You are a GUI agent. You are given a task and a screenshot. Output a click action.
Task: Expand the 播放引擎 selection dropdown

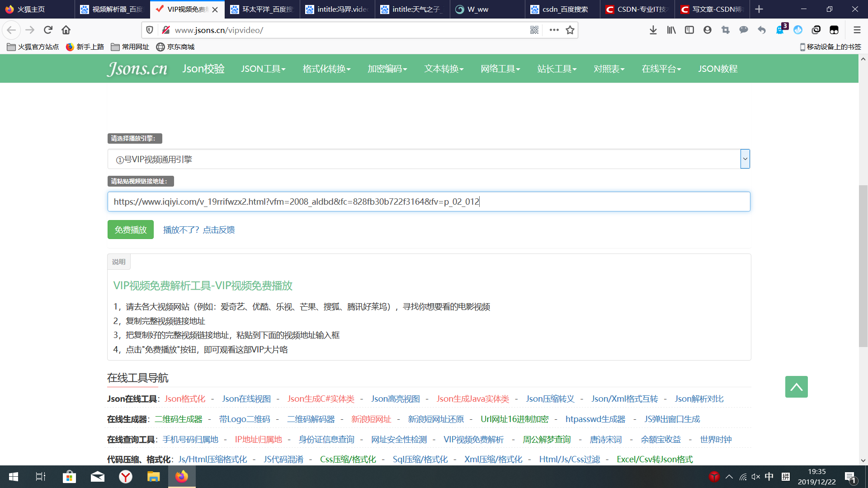pos(744,159)
